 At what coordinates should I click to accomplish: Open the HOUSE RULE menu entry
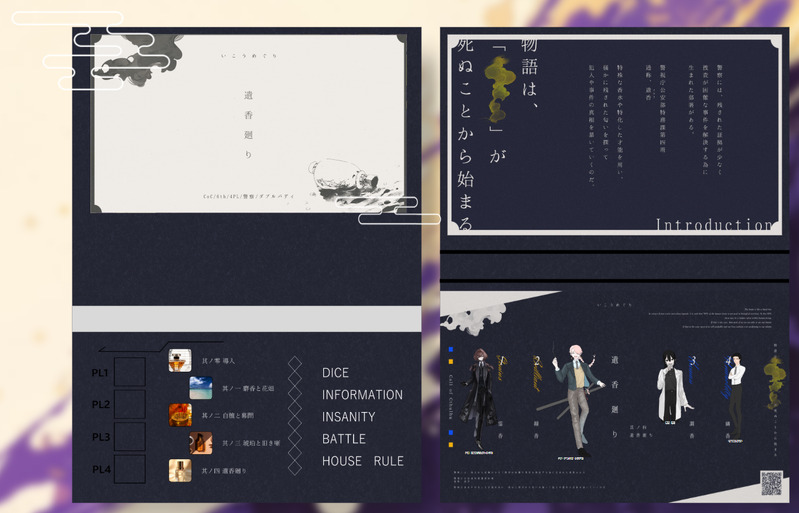tap(363, 461)
